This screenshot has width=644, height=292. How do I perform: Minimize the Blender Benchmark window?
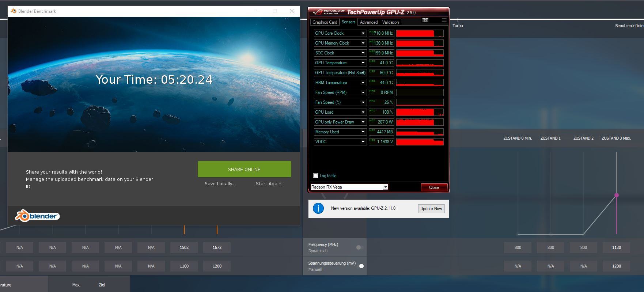click(x=258, y=11)
